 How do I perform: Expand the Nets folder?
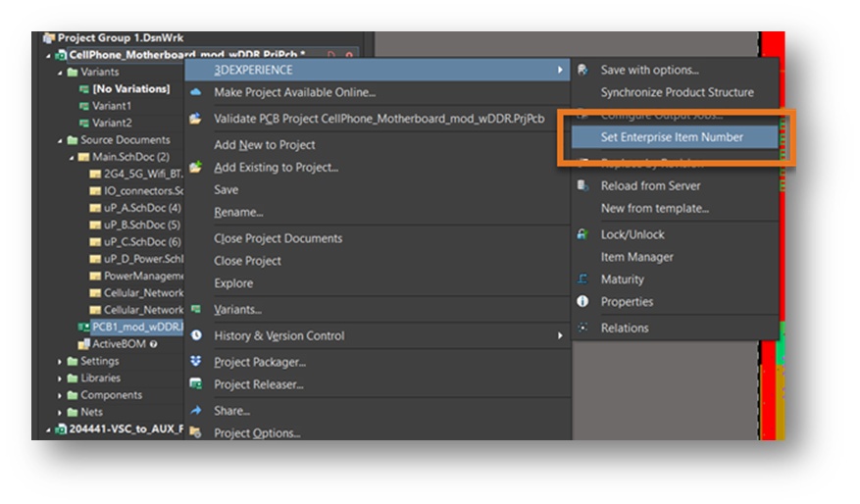[60, 412]
